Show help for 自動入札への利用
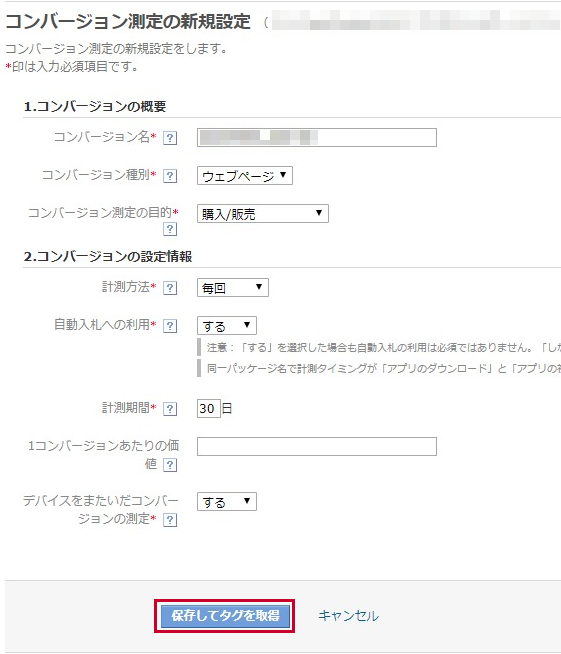Image resolution: width=561 pixels, height=654 pixels. click(170, 326)
